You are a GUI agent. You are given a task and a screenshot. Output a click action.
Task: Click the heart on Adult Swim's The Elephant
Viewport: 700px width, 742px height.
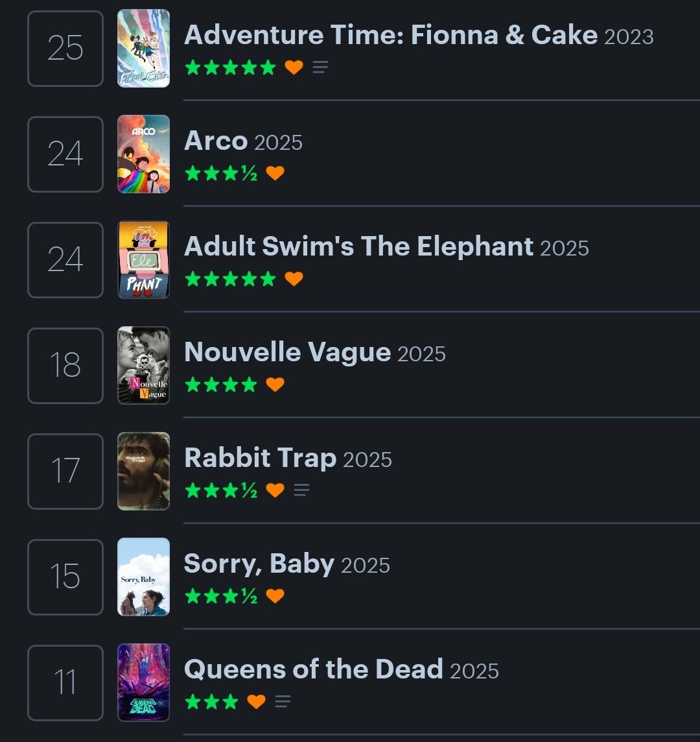[294, 279]
